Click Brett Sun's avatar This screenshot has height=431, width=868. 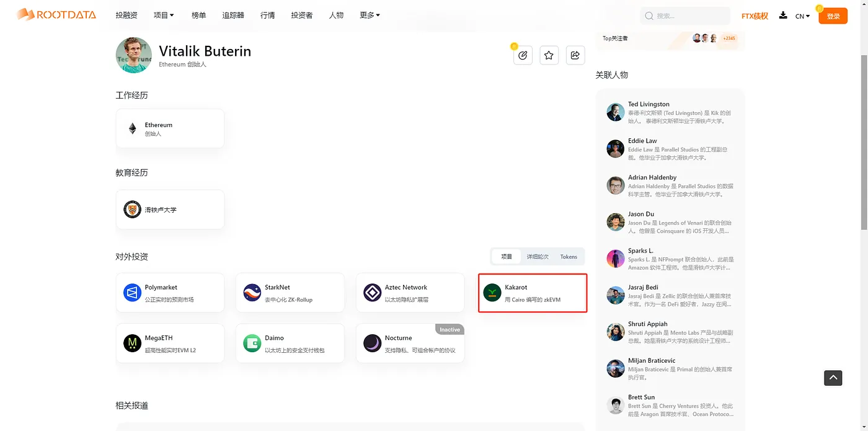(616, 405)
